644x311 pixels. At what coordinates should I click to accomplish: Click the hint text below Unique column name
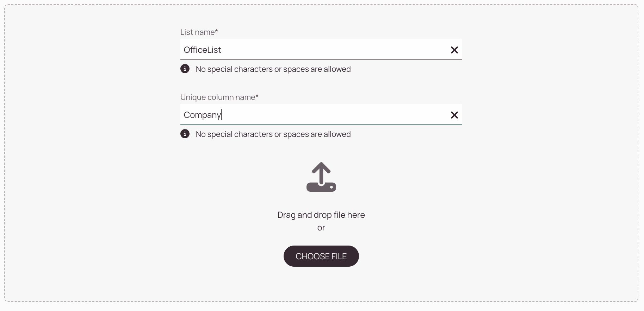point(273,134)
